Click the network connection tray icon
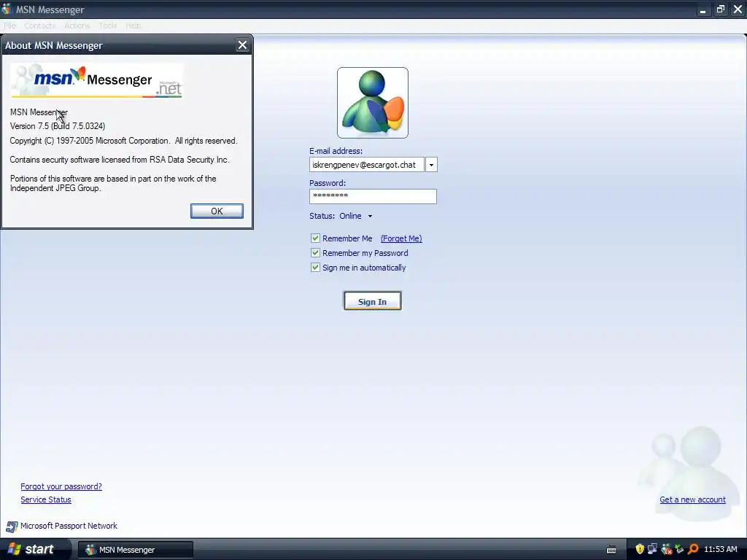This screenshot has height=560, width=747. (x=652, y=549)
